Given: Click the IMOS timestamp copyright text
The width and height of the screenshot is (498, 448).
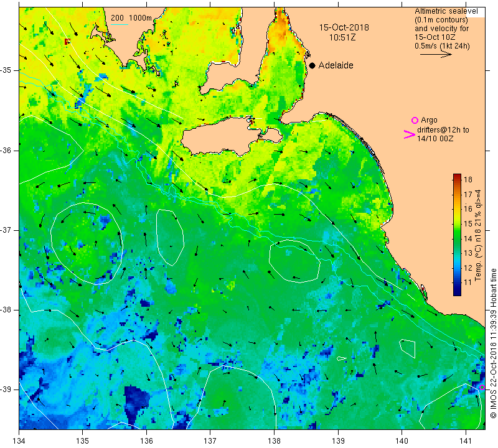Looking at the screenshot, I should (x=493, y=343).
